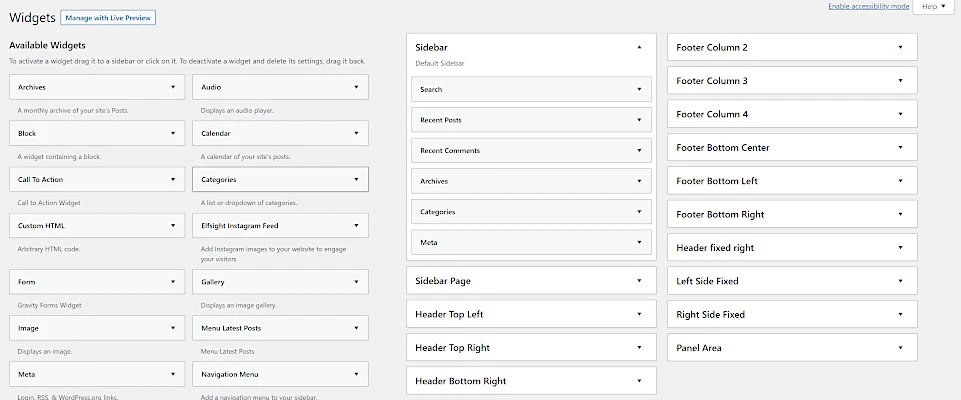Expand Header Top Left area arrow
961x400 pixels.
639,314
